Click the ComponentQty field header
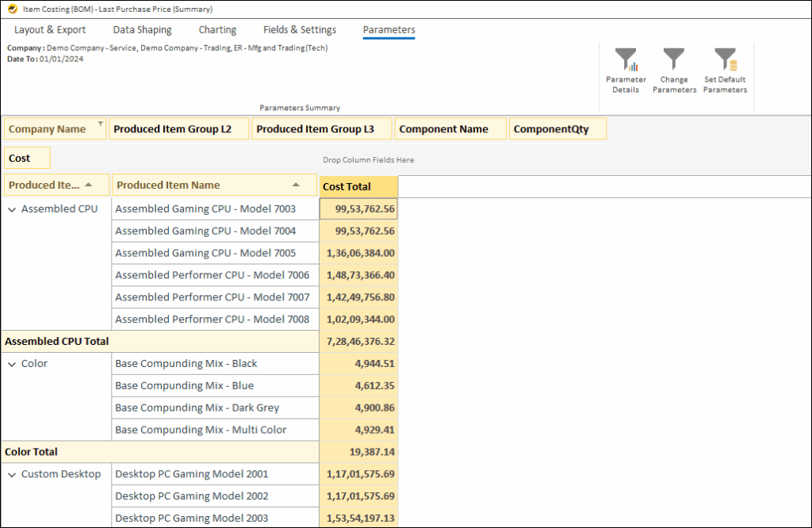 point(557,129)
